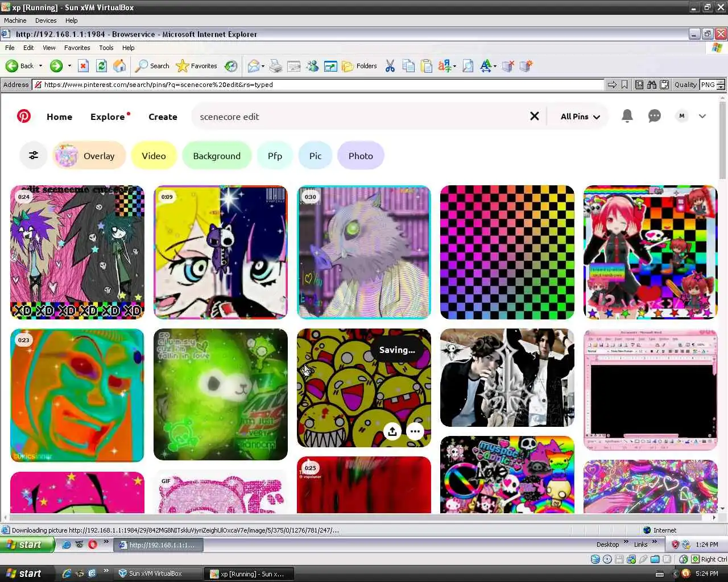Click the Stop loading icon in IE toolbar
The height and width of the screenshot is (582, 728).
tap(83, 66)
